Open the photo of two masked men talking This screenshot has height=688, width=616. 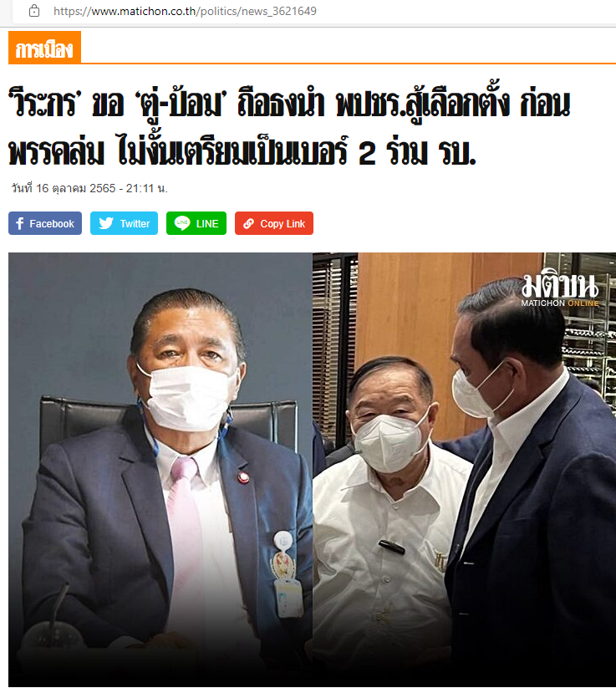tap(464, 470)
